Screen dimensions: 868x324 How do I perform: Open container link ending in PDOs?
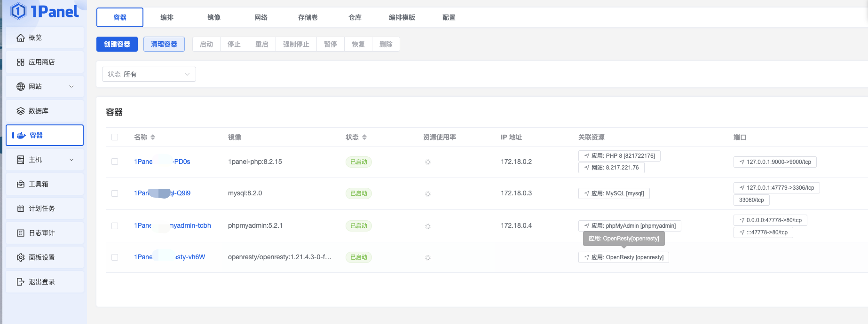click(x=162, y=162)
